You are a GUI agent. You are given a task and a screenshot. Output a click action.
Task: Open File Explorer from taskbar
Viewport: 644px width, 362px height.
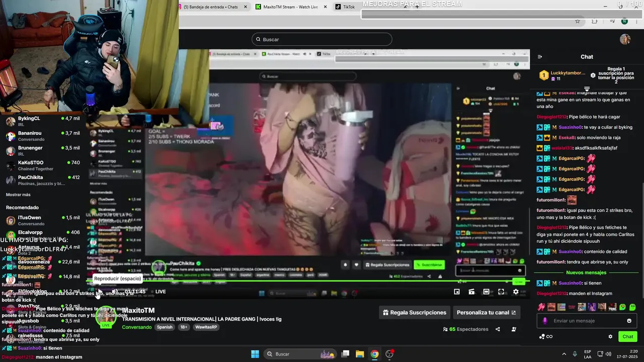360,354
